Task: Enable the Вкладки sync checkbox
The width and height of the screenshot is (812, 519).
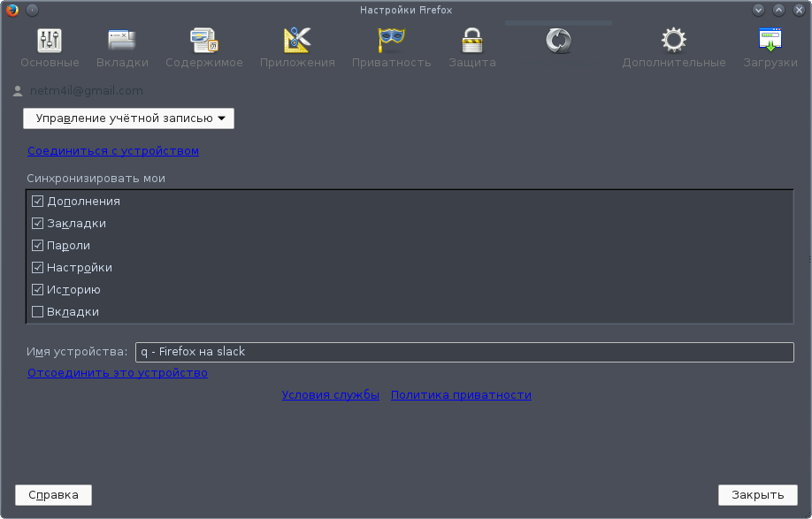Action: point(37,312)
